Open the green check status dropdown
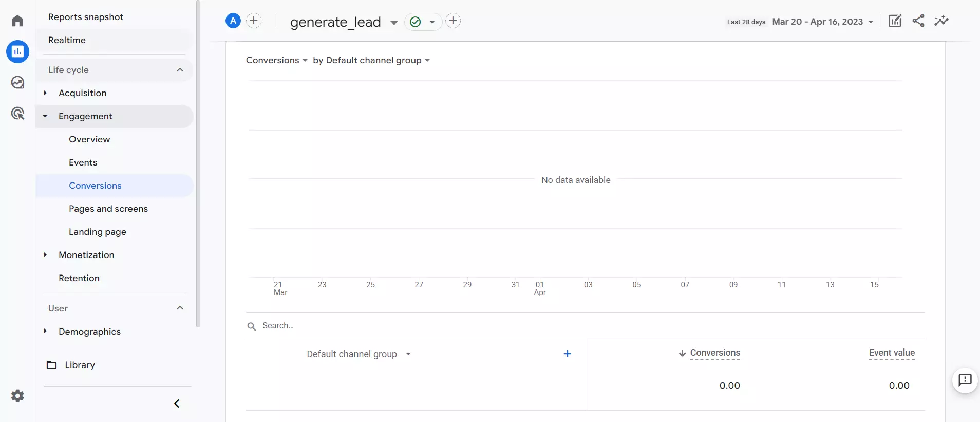 tap(423, 22)
